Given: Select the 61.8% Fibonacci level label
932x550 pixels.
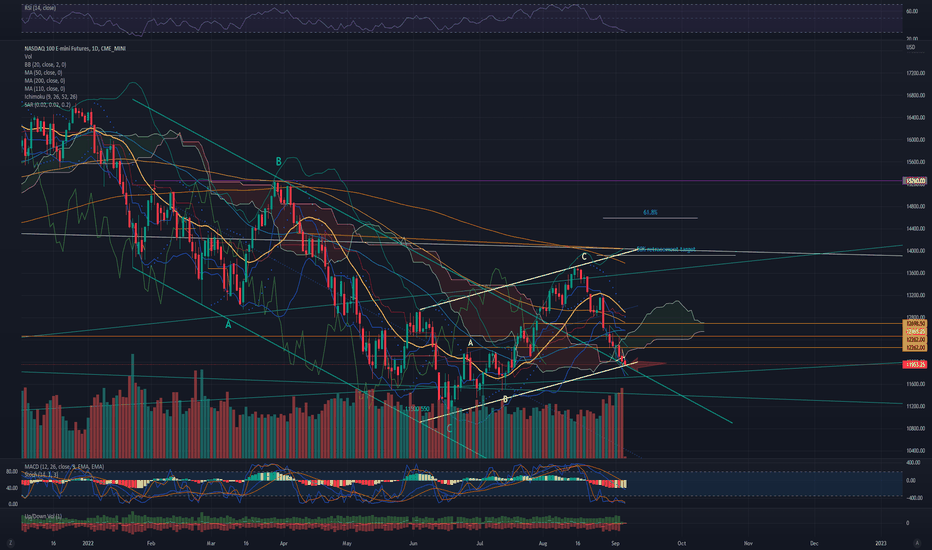Looking at the screenshot, I should coord(650,212).
